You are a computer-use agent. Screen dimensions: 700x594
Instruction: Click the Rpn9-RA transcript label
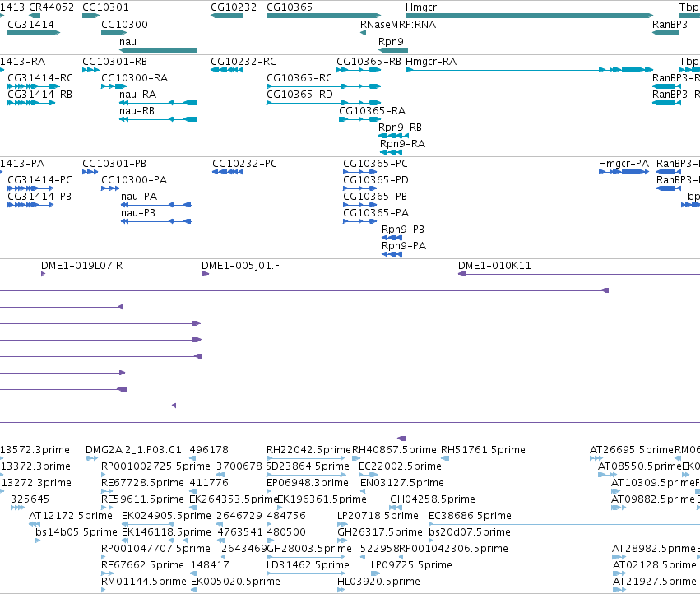click(402, 144)
